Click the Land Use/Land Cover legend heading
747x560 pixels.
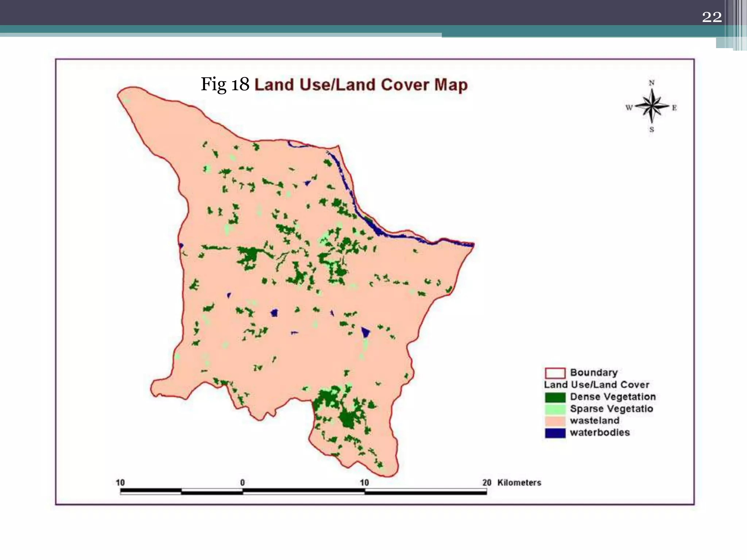tap(596, 385)
